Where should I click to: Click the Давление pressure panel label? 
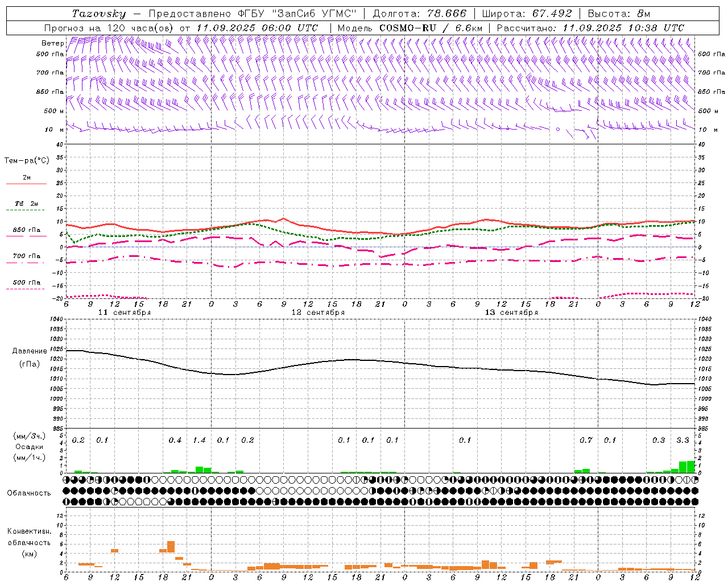pyautogui.click(x=30, y=351)
